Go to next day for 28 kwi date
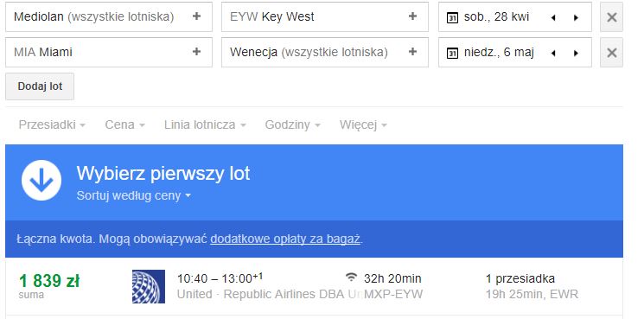 point(576,17)
